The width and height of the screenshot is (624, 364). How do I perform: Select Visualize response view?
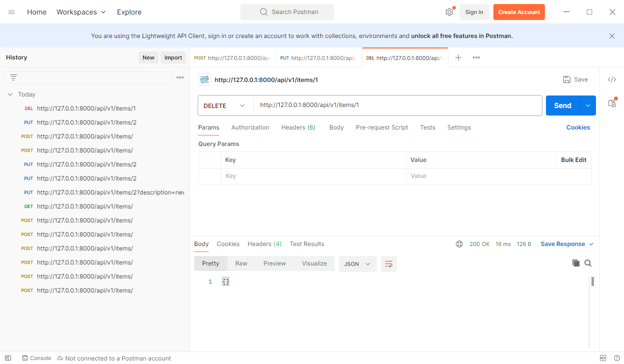[x=314, y=263]
